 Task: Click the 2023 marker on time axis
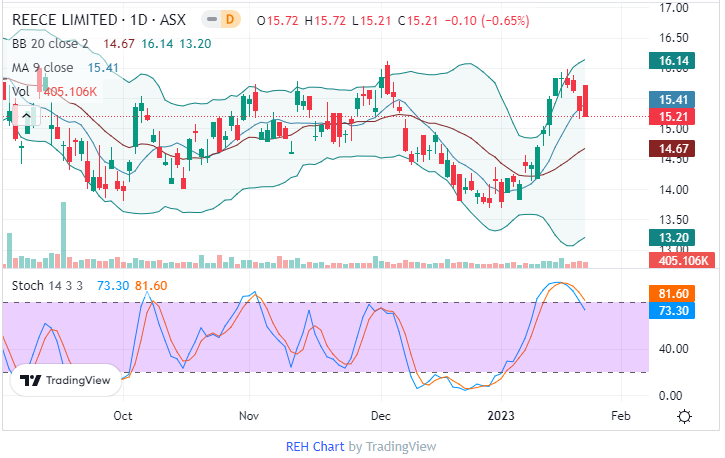point(500,414)
